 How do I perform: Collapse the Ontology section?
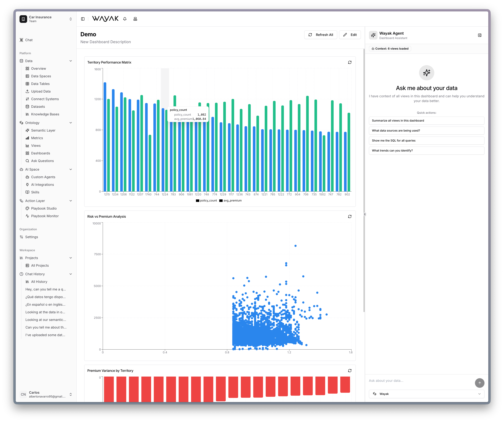tap(71, 123)
